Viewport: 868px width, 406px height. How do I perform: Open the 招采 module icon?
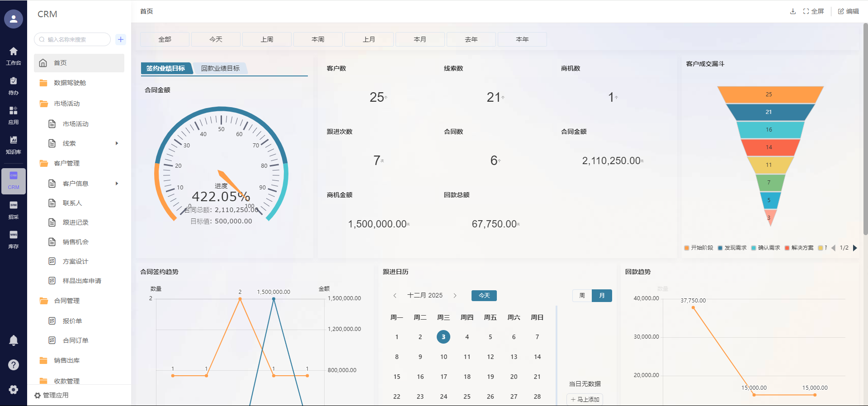14,210
